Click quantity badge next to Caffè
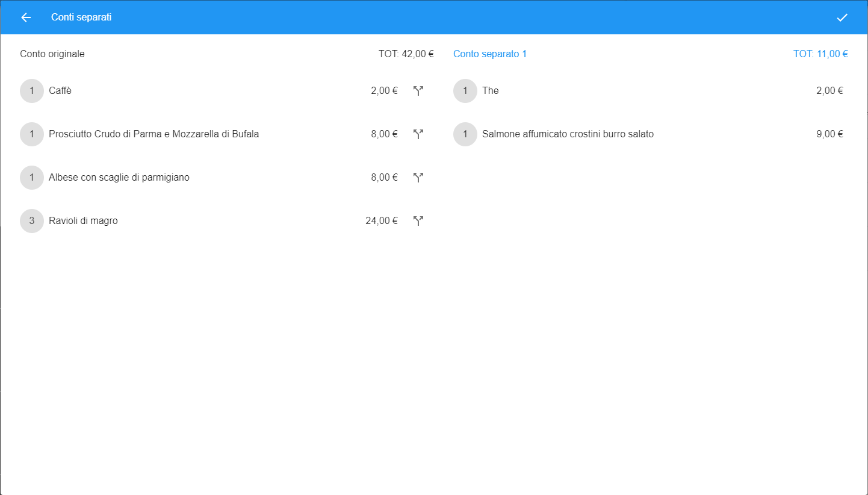 tap(32, 91)
